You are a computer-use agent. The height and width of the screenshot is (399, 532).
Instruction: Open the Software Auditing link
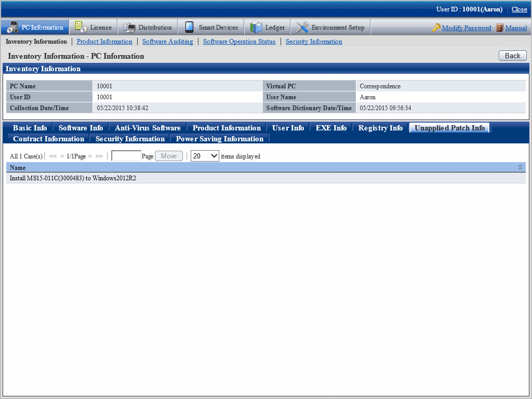[167, 42]
